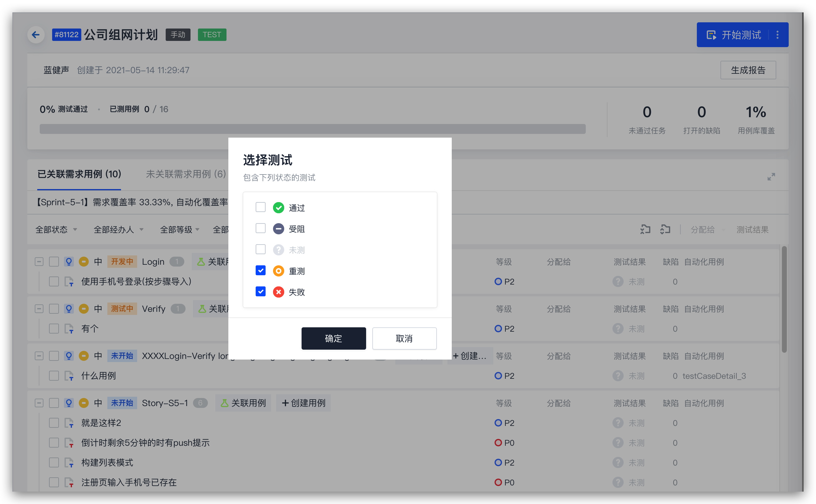
Task: Click the green flask icon in the Story-S5-1 row
Action: (224, 403)
